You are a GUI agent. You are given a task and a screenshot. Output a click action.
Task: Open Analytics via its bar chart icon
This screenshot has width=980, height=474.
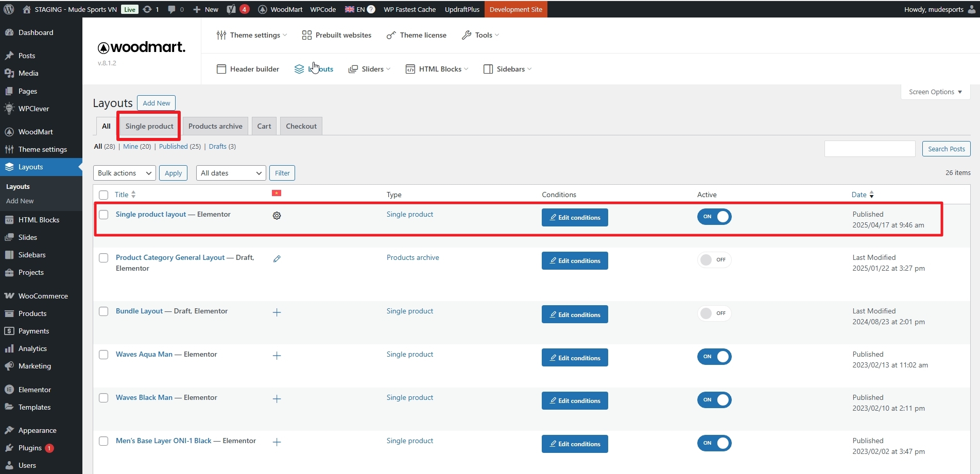(9, 348)
